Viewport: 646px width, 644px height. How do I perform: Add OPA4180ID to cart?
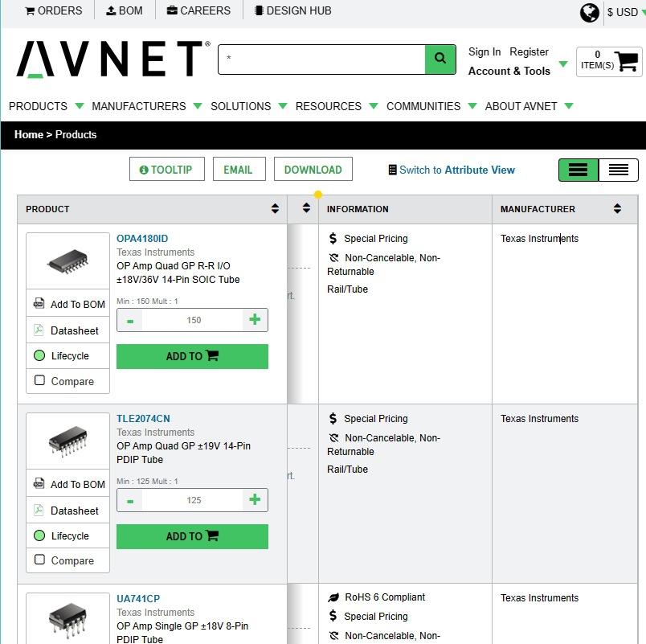click(192, 356)
